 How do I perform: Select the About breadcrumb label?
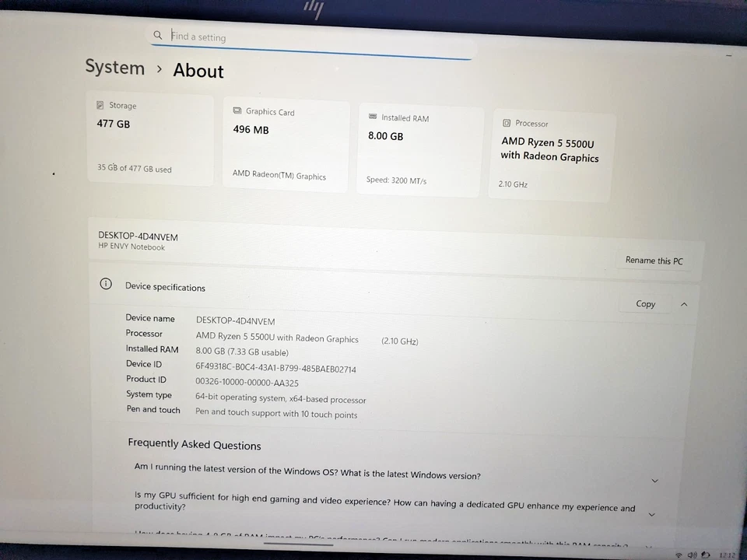click(198, 71)
